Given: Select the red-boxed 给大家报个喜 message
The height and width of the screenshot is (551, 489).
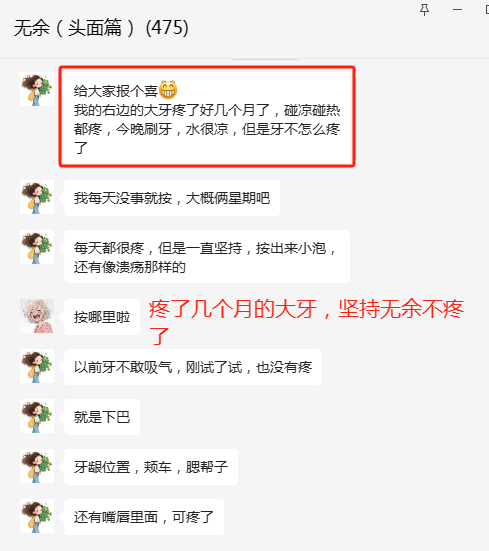Looking at the screenshot, I should coord(207,116).
